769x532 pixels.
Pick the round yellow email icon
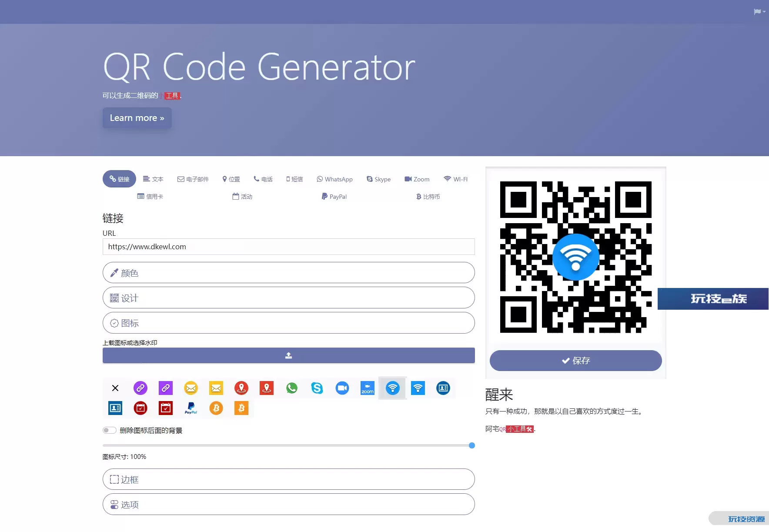point(191,388)
